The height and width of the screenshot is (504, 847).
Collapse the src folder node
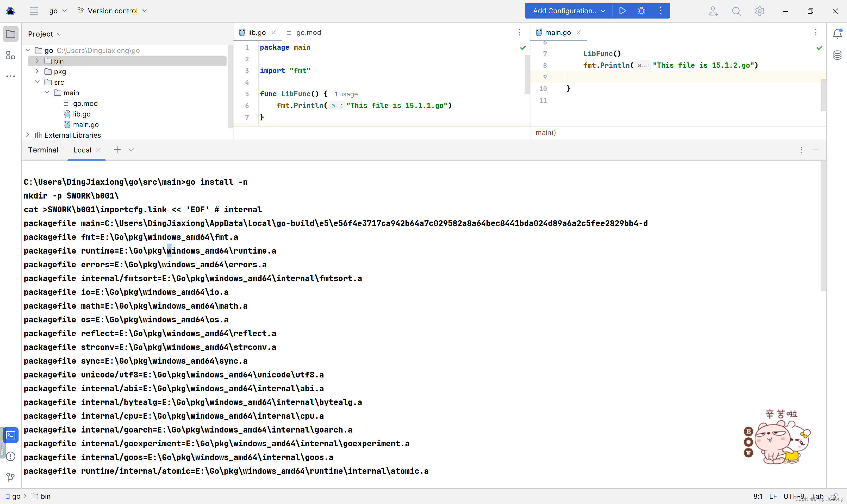(x=37, y=82)
